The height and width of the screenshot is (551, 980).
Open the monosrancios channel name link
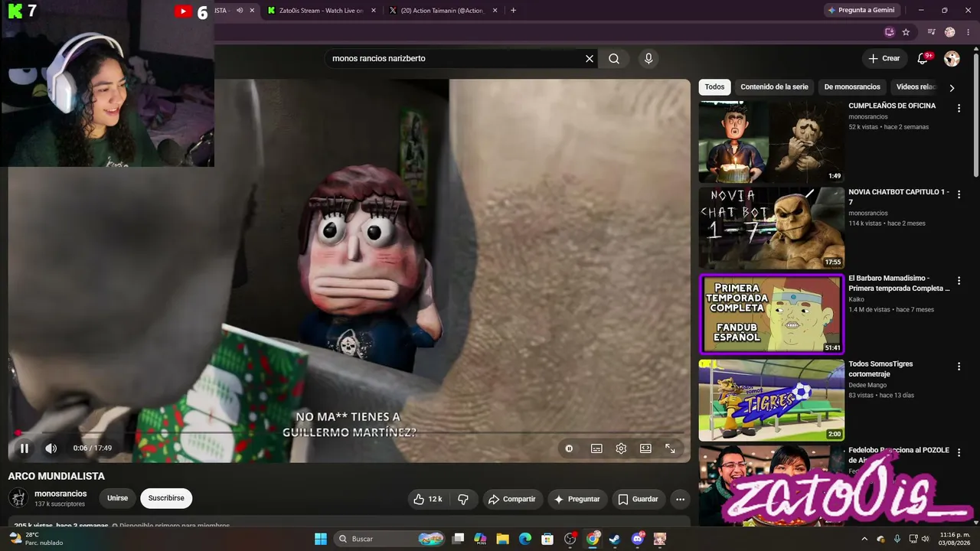60,494
